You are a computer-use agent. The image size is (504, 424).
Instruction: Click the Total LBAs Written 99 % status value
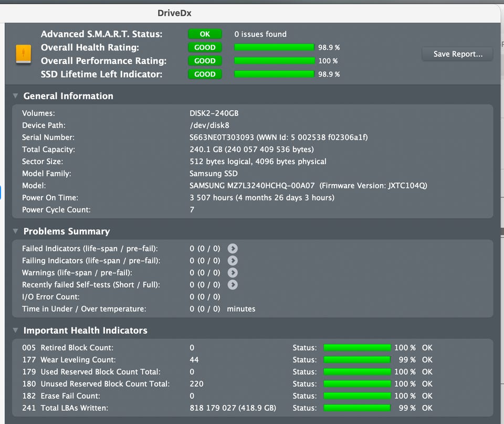tap(407, 408)
